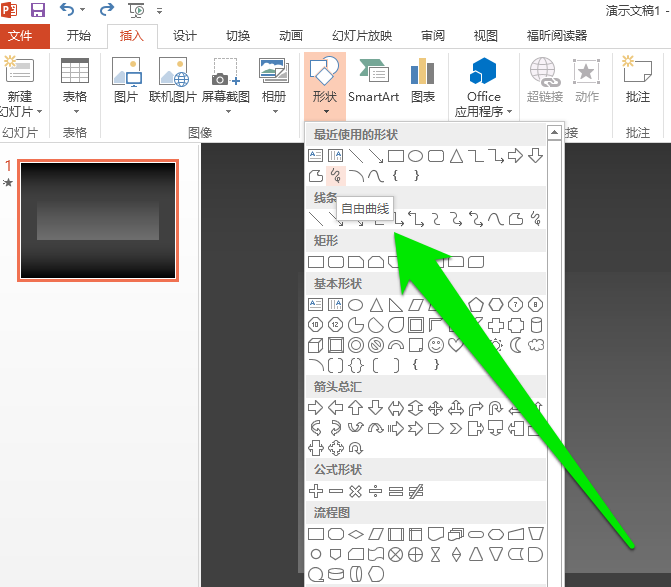Choose the left brace in recent shapes
The width and height of the screenshot is (671, 587).
[x=395, y=175]
